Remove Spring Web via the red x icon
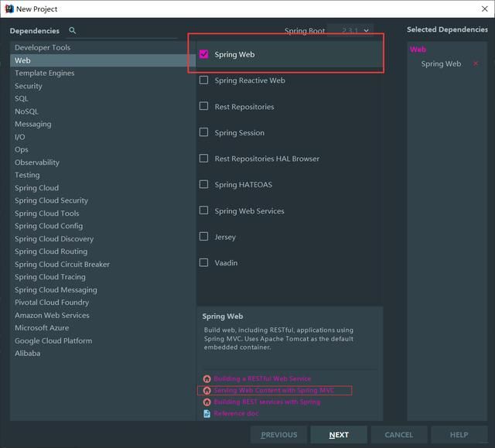Image resolution: width=495 pixels, height=448 pixels. [x=476, y=63]
